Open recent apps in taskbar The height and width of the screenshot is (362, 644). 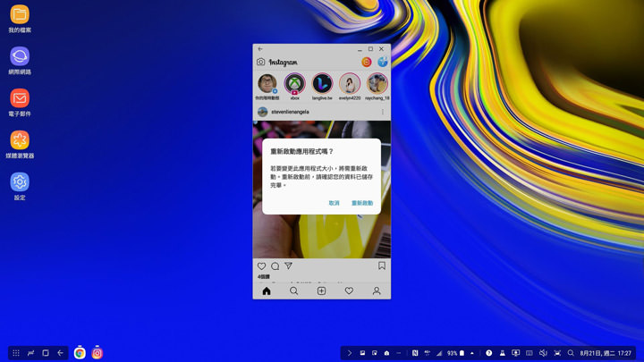[46, 353]
